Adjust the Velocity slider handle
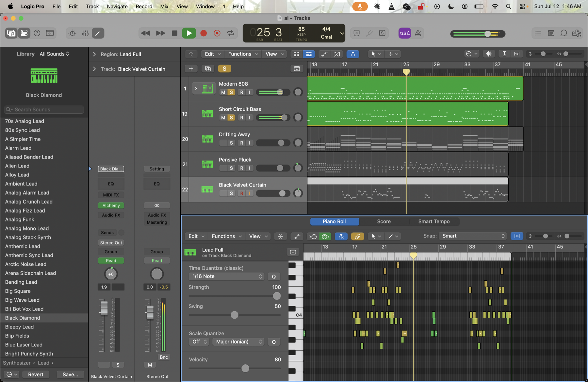Image resolution: width=588 pixels, height=382 pixels. 245,368
